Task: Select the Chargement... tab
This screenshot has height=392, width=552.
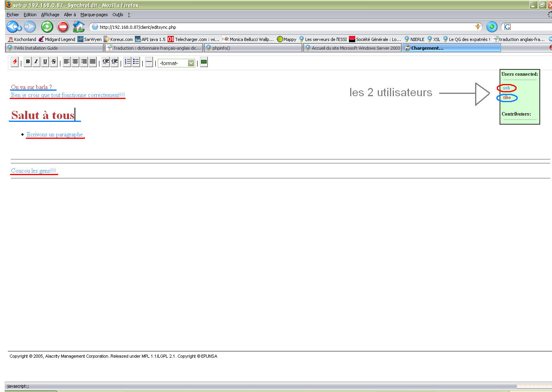Action: click(x=452, y=48)
